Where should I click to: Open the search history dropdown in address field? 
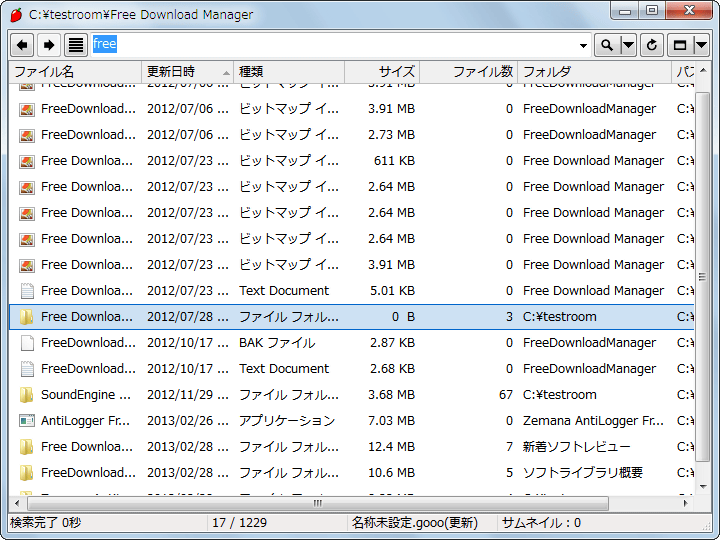point(583,45)
